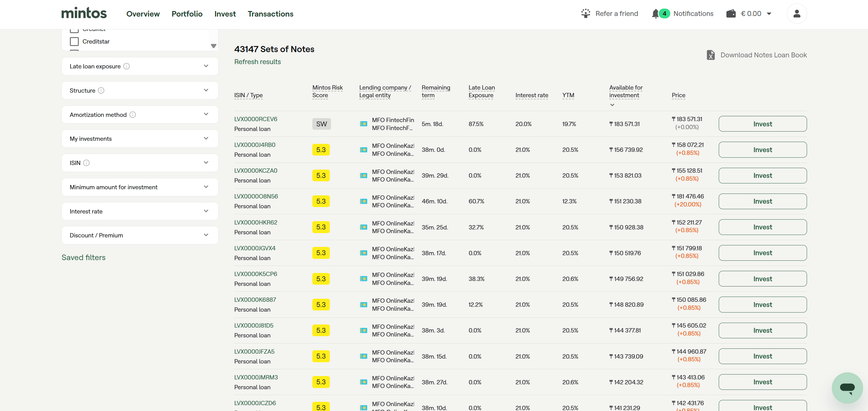The image size is (868, 411).
Task: Click the wallet balance icon
Action: (731, 13)
